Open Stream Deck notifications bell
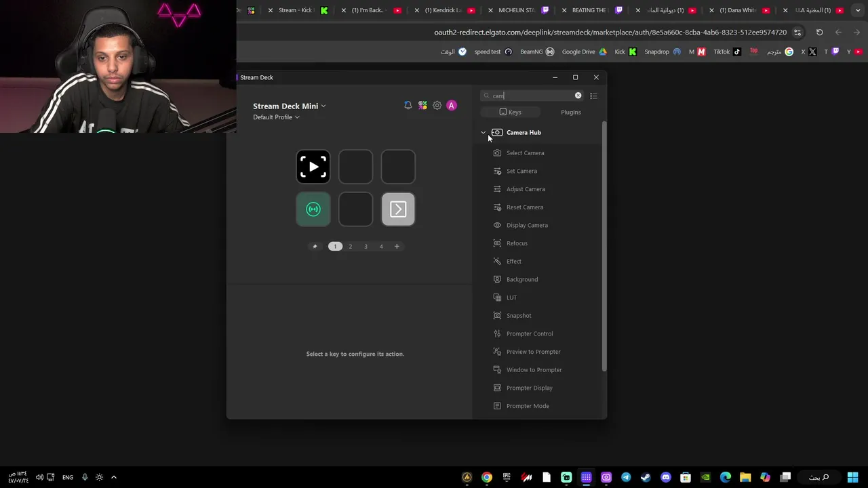Screen dimensions: 868x488 pos(408,106)
